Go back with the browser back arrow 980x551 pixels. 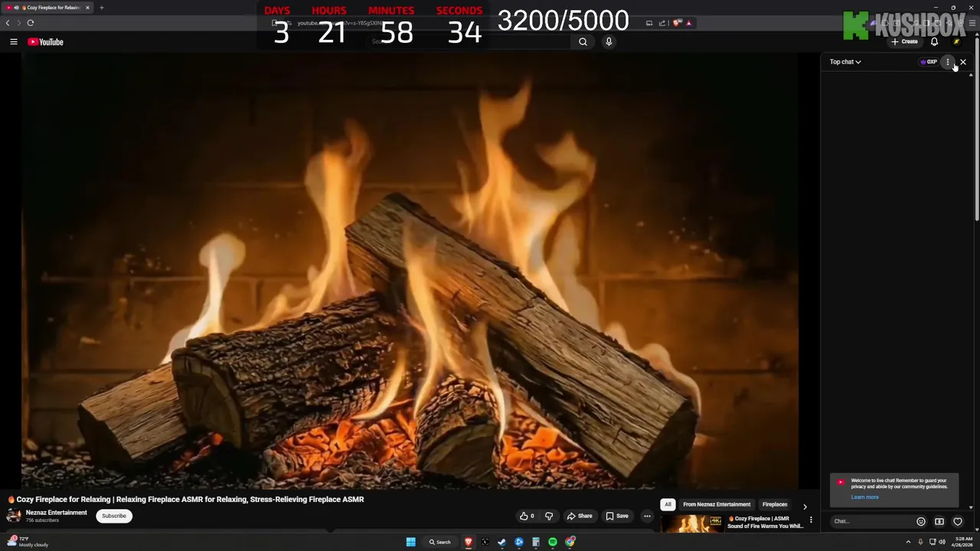8,23
